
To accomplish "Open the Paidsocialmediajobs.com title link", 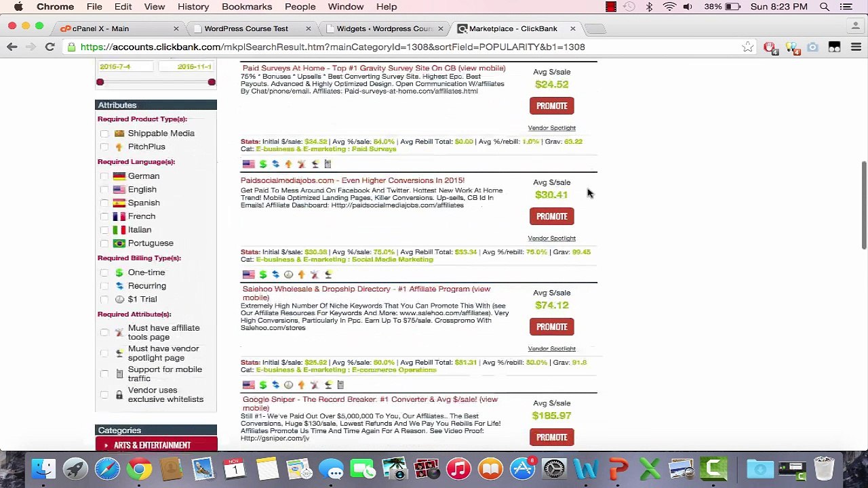I will point(353,180).
